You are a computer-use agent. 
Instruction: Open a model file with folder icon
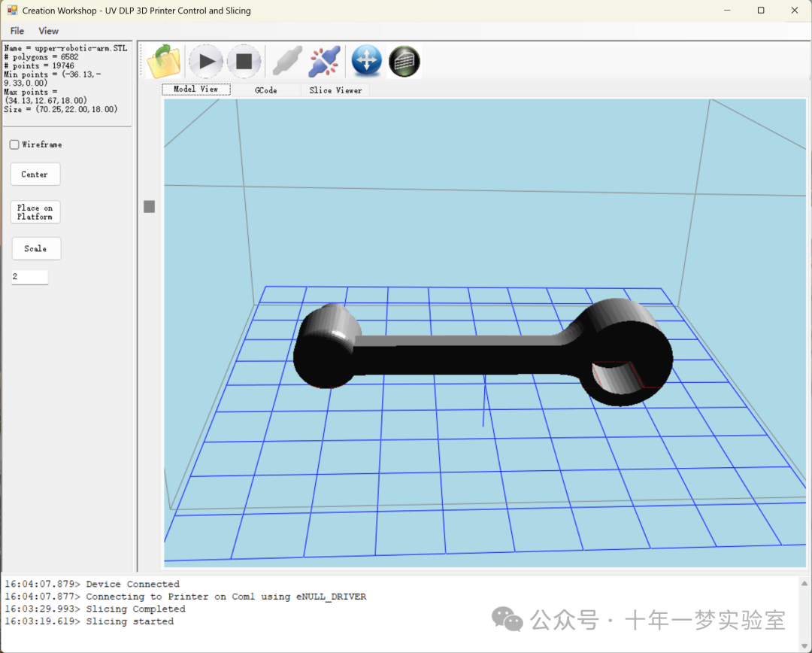164,61
